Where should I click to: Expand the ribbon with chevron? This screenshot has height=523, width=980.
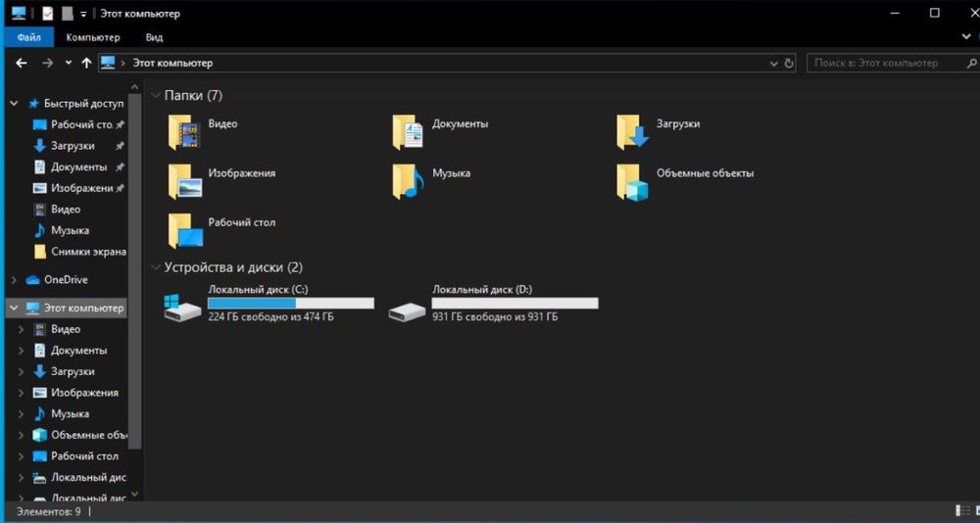pyautogui.click(x=966, y=37)
